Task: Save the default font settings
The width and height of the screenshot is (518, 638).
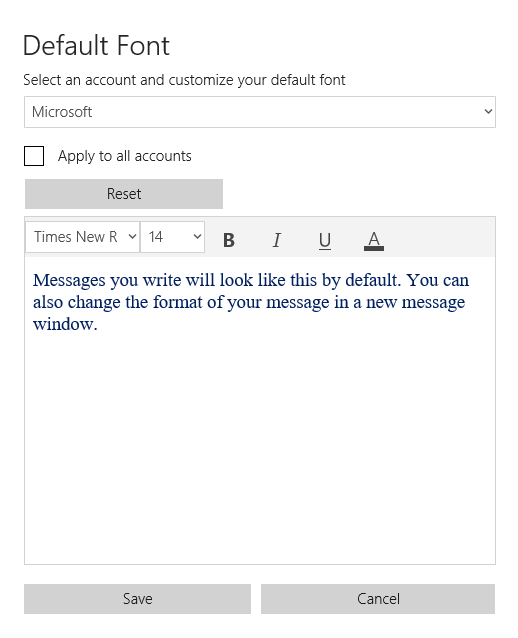Action: [x=138, y=599]
